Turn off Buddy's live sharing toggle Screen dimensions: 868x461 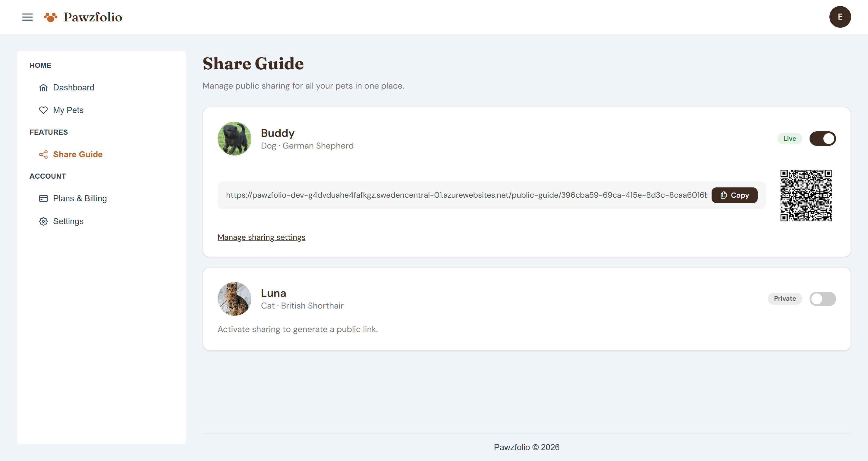point(822,139)
